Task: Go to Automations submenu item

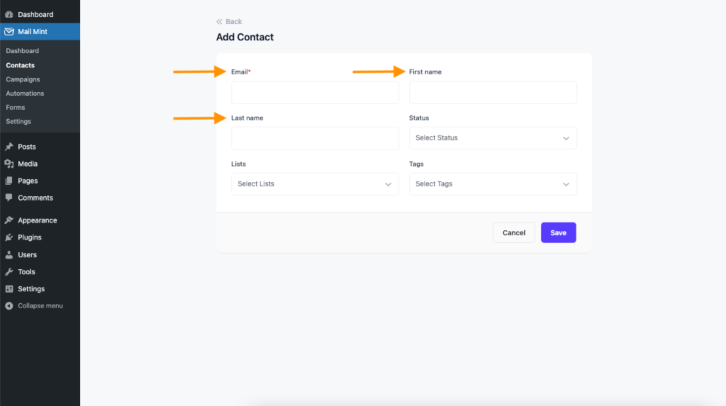Action: [x=25, y=94]
